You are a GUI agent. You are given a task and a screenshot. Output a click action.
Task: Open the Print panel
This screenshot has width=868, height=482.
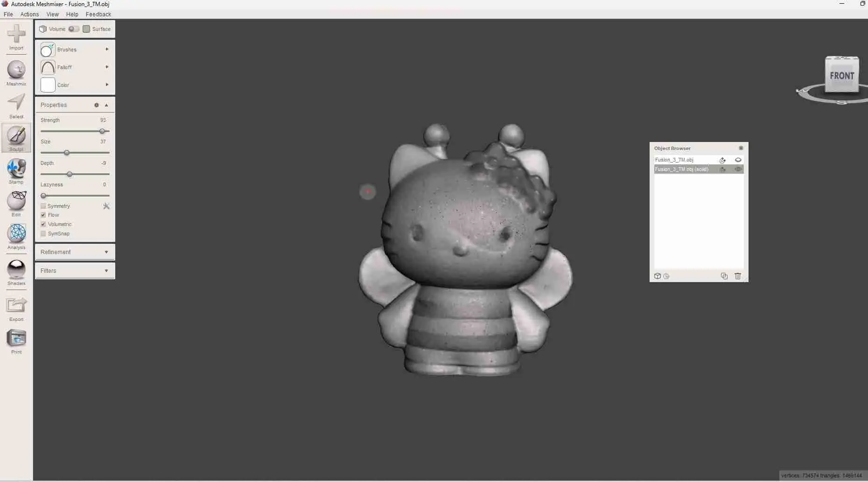pyautogui.click(x=16, y=340)
